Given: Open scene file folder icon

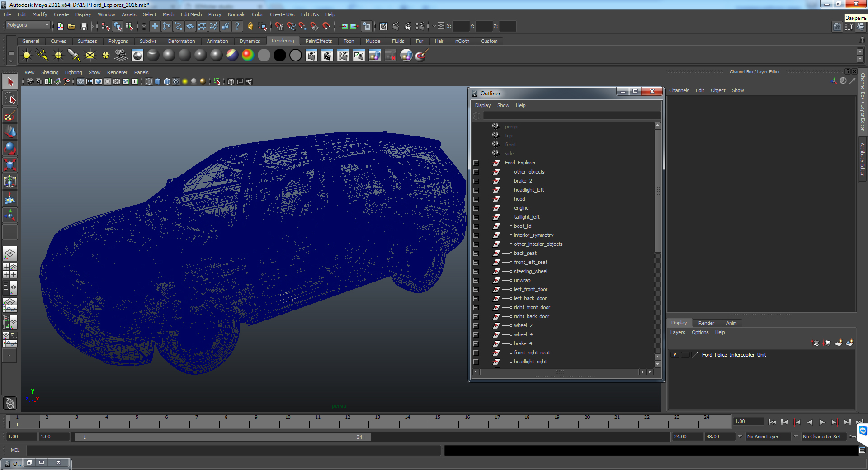Looking at the screenshot, I should coord(71,26).
